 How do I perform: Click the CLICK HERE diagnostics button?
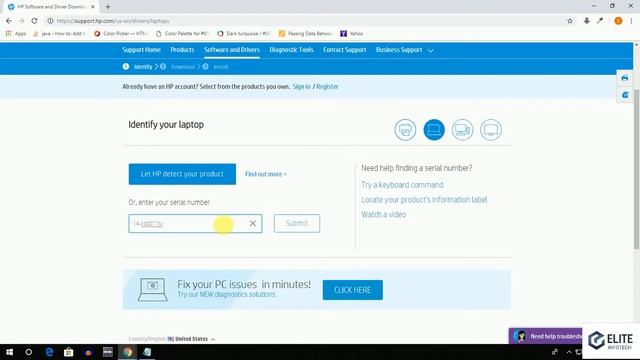pos(353,290)
